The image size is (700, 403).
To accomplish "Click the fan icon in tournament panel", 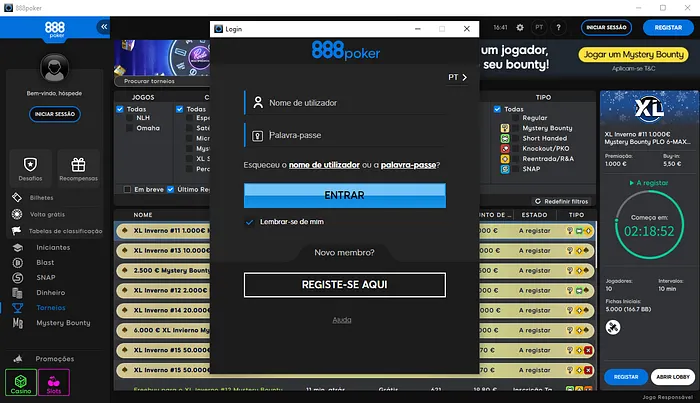I will (612, 328).
